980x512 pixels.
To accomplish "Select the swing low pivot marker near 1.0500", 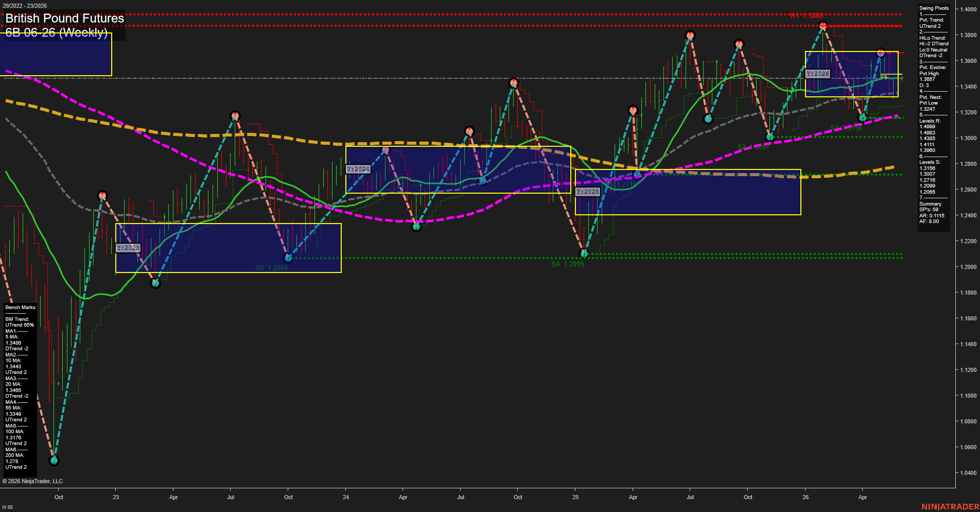I will (x=54, y=460).
